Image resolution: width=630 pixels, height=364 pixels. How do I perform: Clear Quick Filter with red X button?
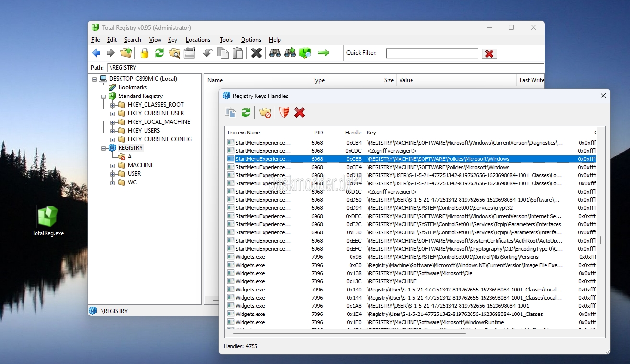[x=489, y=53]
